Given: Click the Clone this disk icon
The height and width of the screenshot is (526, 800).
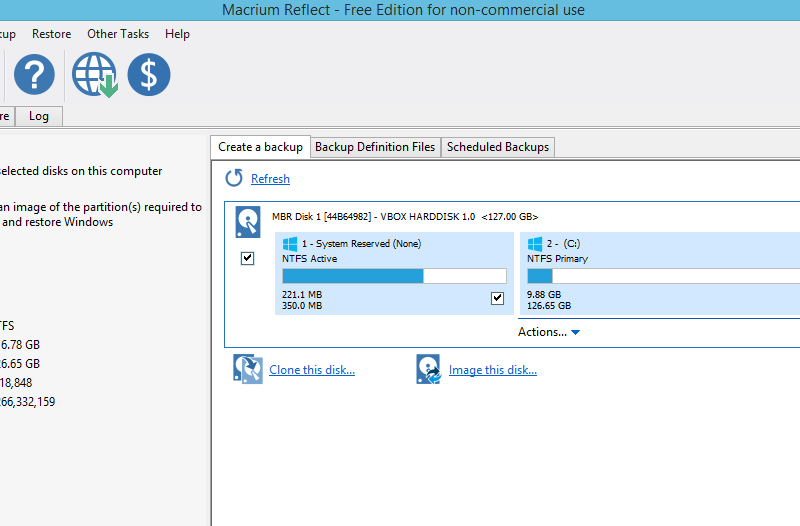Looking at the screenshot, I should point(248,369).
